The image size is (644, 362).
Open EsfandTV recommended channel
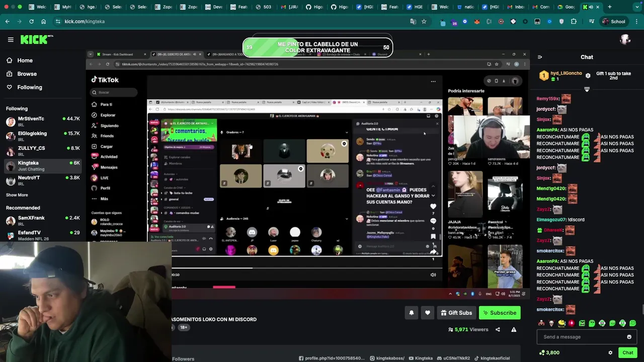tap(43, 235)
